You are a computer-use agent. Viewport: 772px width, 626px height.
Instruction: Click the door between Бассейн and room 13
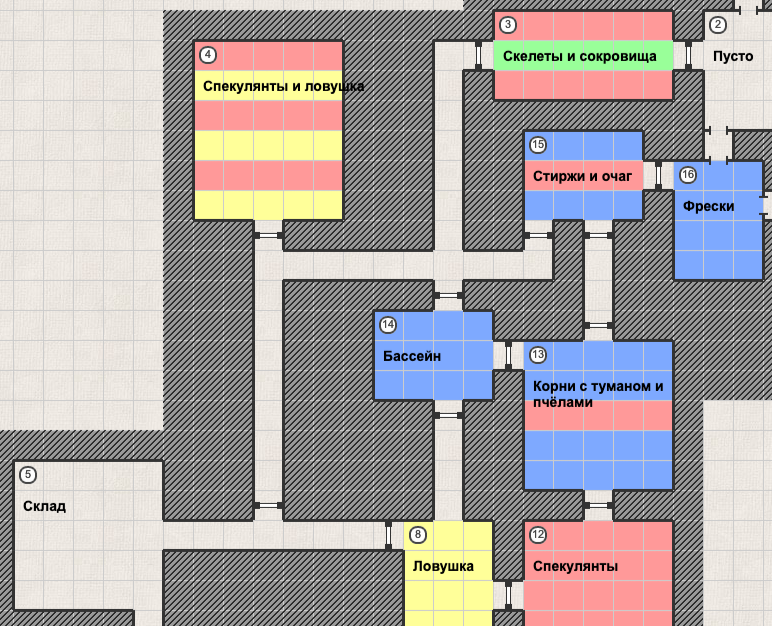508,355
